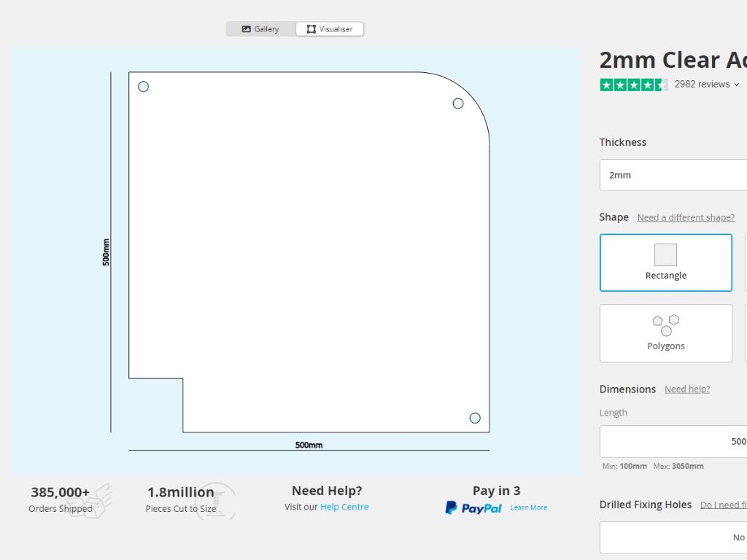Open the Thickness dropdown showing 2mm
This screenshot has width=747, height=560.
coord(673,175)
